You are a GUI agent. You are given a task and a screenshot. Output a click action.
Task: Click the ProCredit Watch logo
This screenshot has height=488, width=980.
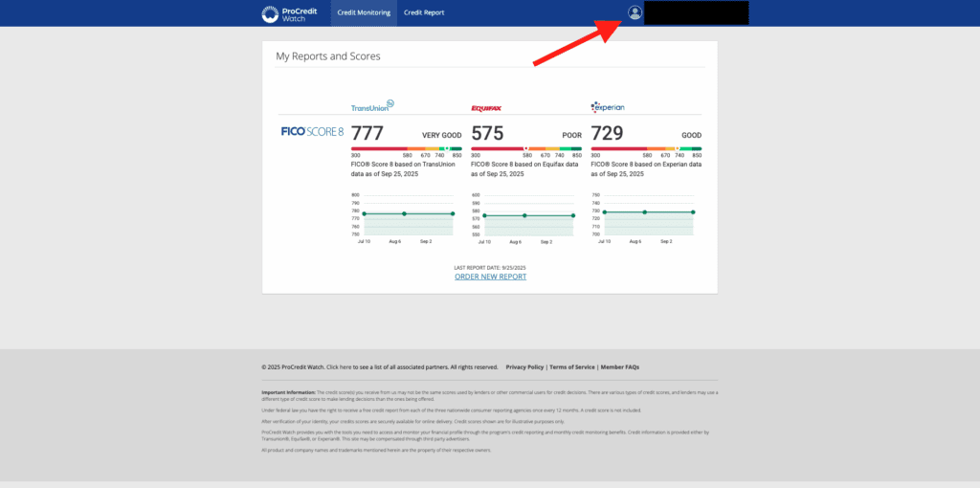coord(285,13)
